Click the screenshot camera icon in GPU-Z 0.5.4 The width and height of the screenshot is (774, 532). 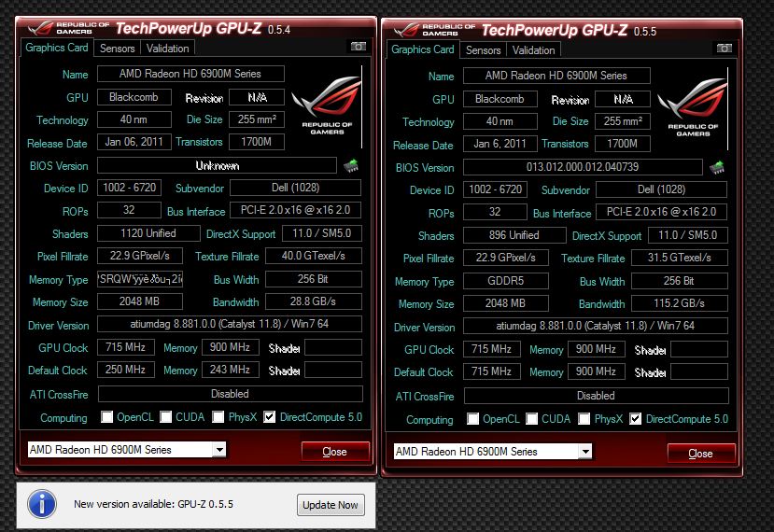[x=359, y=47]
